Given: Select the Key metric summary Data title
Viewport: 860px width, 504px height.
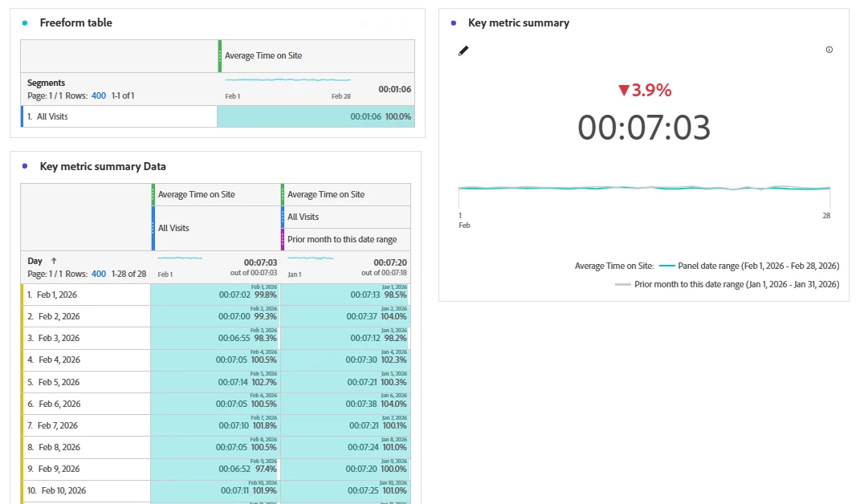Looking at the screenshot, I should click(x=103, y=166).
